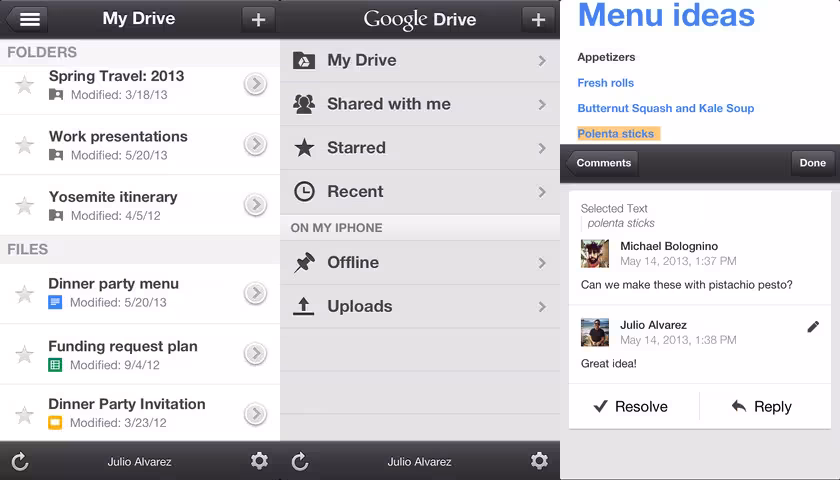Open Shared with me section

[x=420, y=104]
